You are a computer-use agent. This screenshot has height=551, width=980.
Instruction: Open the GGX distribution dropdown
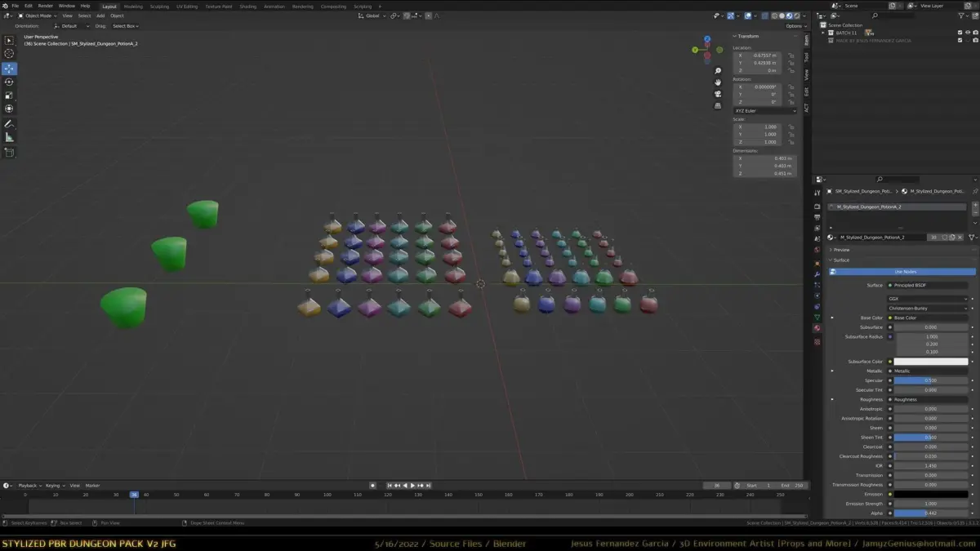coord(929,299)
